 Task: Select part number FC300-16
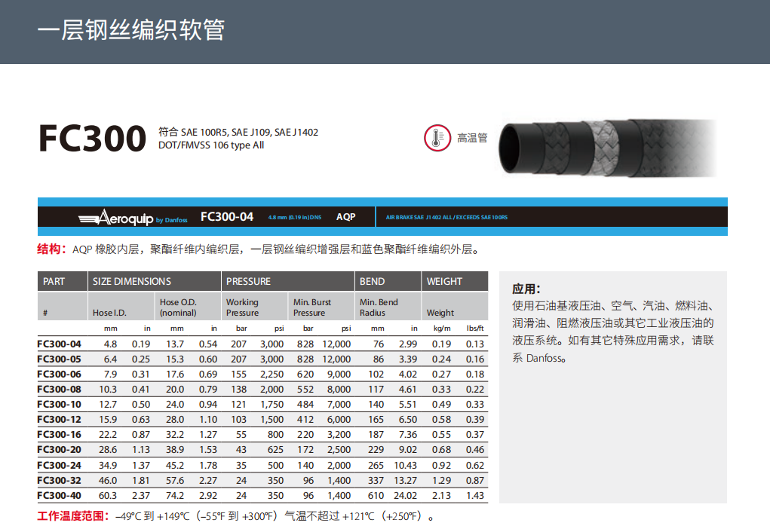point(59,435)
